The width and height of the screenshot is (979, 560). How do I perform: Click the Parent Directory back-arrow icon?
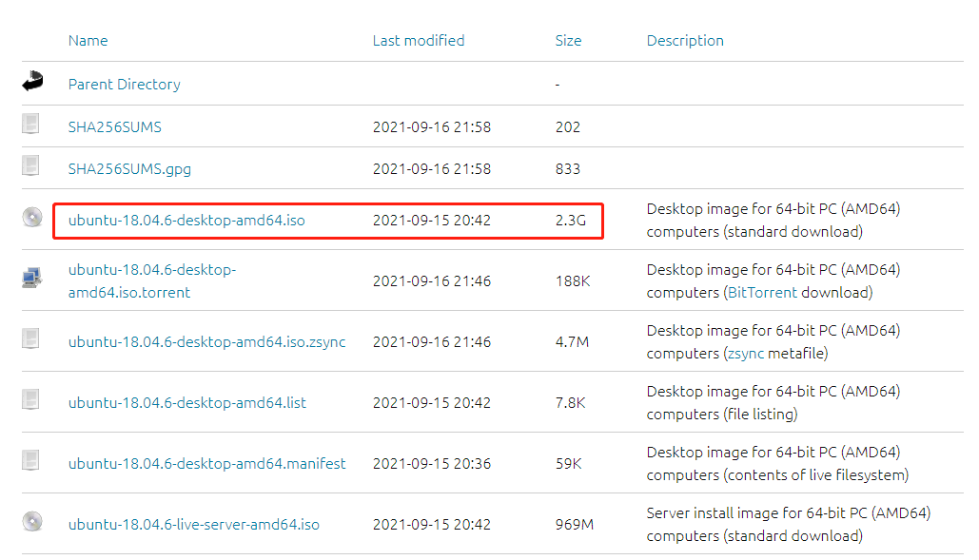point(32,83)
